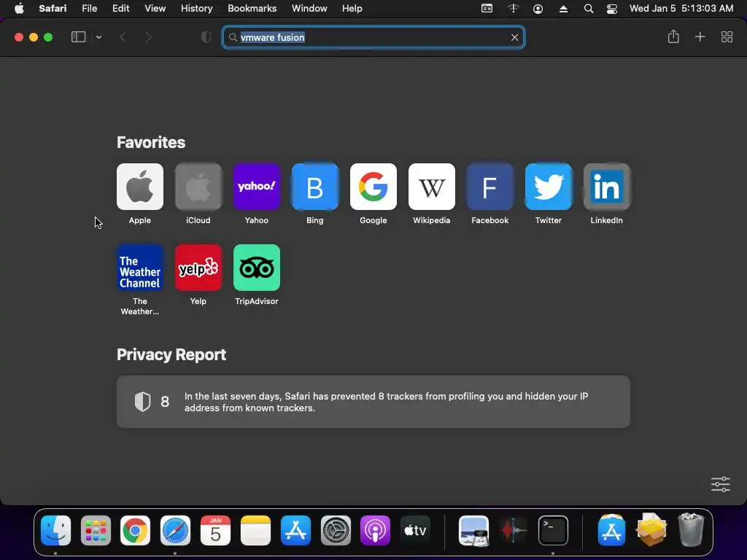Open Voice Memos from the Dock

[x=513, y=530]
